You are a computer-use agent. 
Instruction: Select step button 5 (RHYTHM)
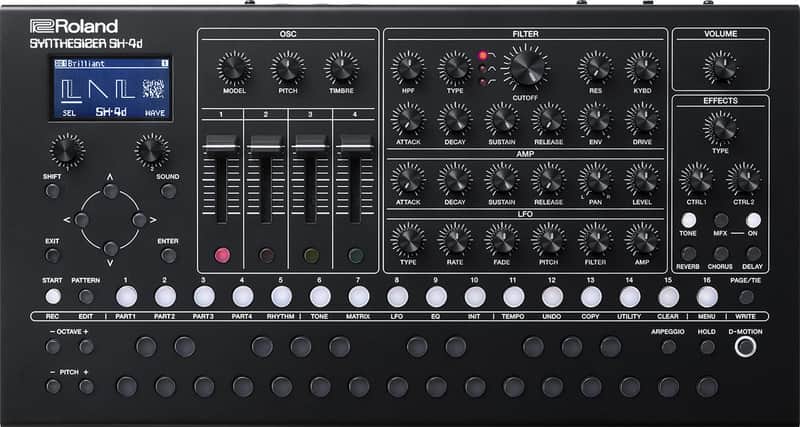[282, 296]
